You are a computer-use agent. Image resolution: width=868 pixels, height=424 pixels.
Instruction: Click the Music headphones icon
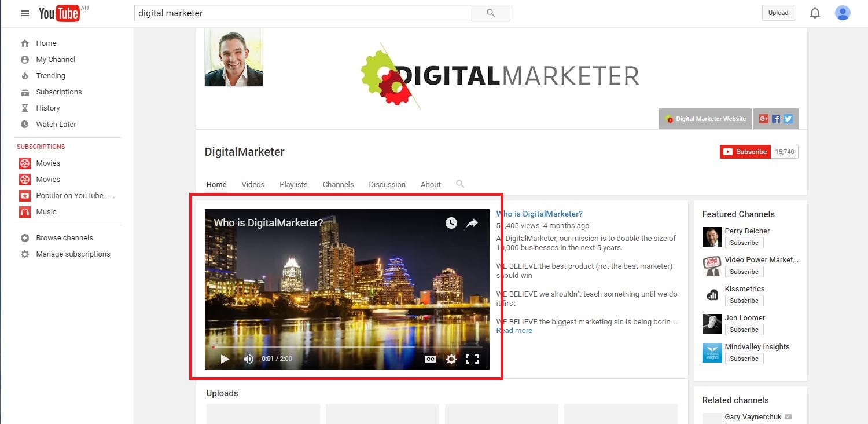[25, 212]
